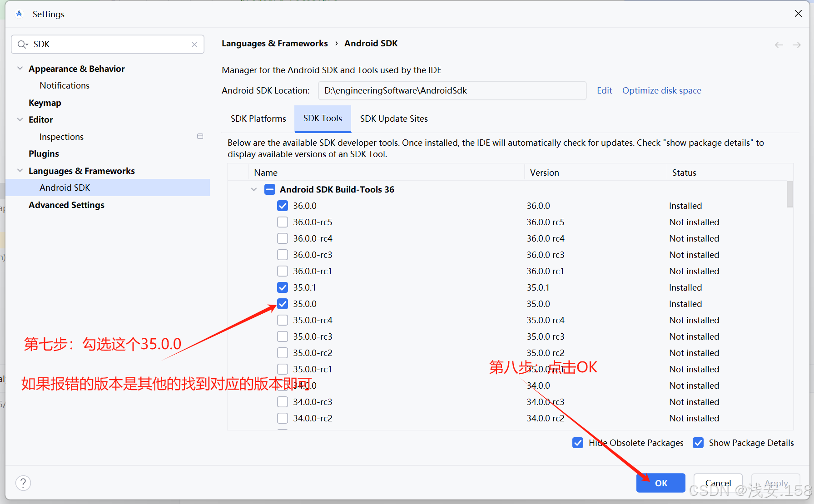814x504 pixels.
Task: Toggle Hide Obsolete Packages checkbox
Action: (578, 443)
